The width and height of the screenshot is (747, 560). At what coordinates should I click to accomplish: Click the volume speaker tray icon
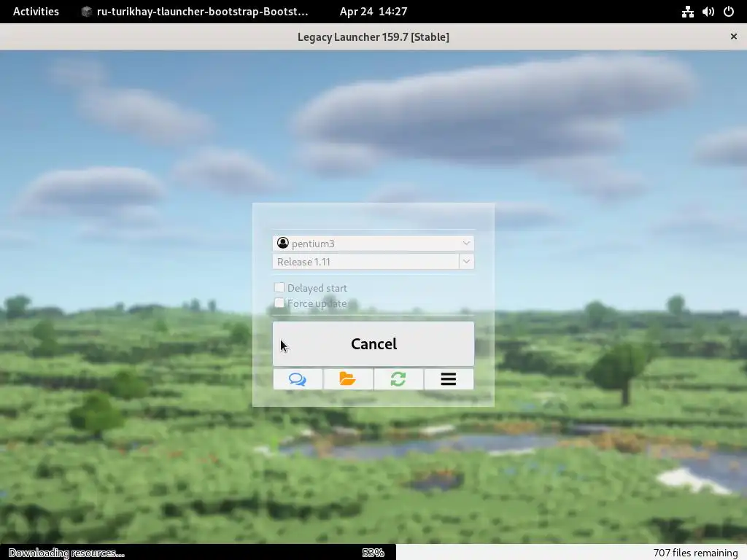pos(708,12)
